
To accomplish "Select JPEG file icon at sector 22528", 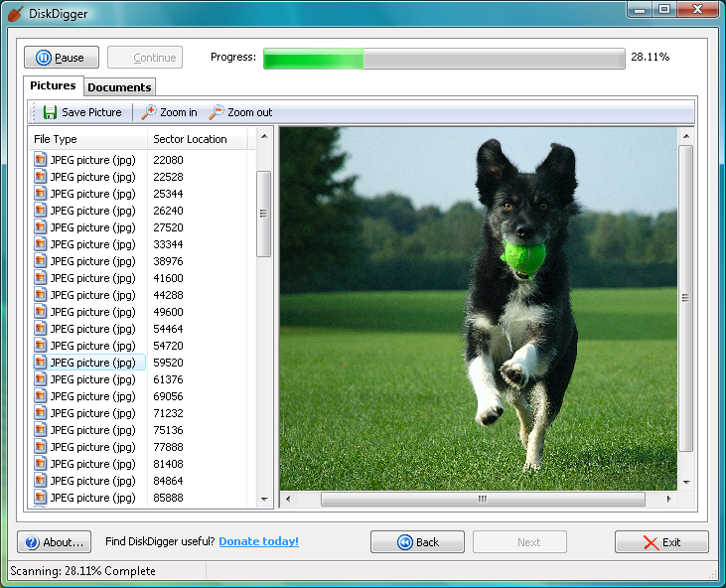I will pyautogui.click(x=41, y=177).
